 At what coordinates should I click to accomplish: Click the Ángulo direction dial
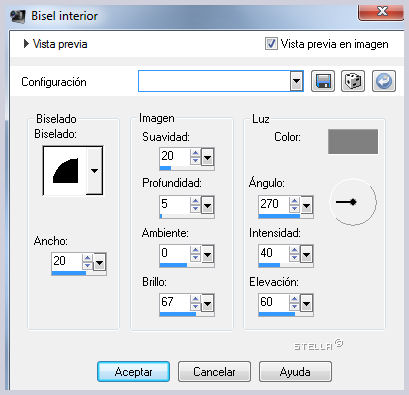click(x=353, y=202)
